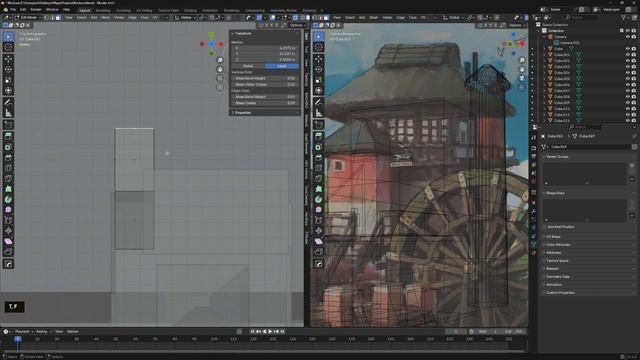Open the Material properties tab icon
Viewport: 640px width, 360px height.
pos(533,253)
